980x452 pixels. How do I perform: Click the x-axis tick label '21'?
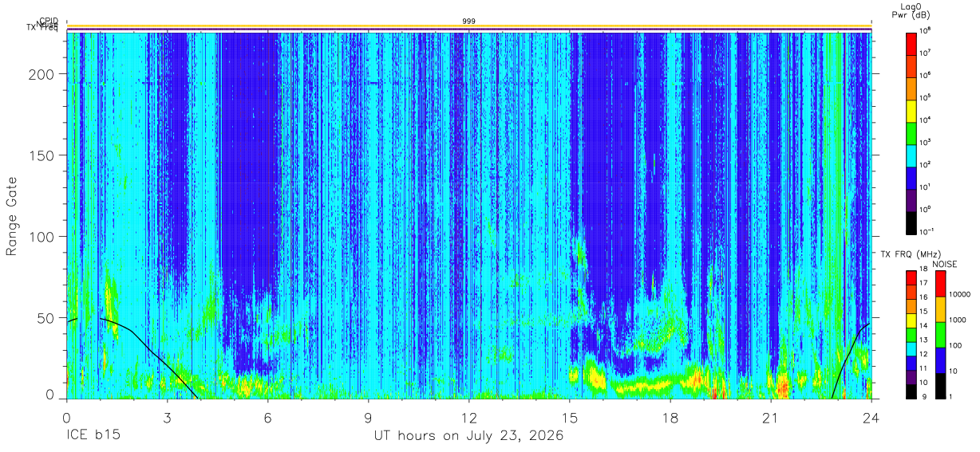point(770,417)
